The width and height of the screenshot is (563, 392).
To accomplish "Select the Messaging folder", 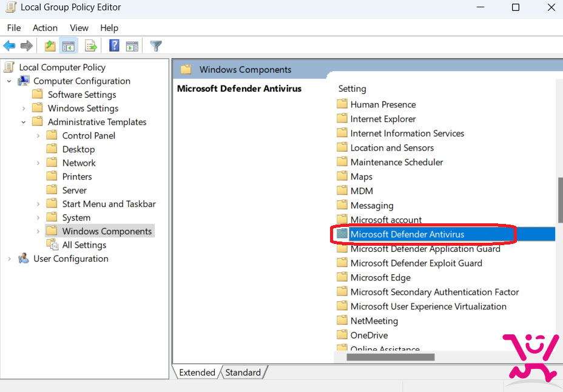I will coord(372,205).
